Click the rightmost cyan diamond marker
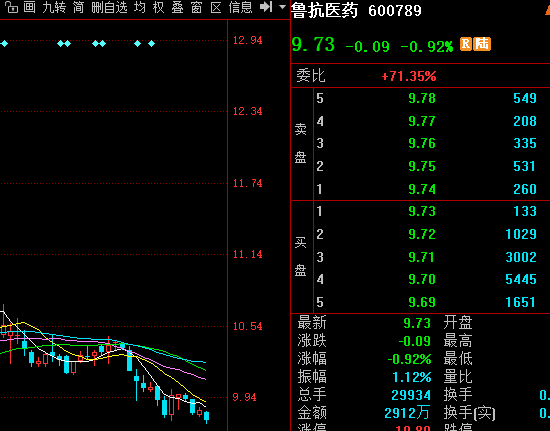 click(x=152, y=43)
